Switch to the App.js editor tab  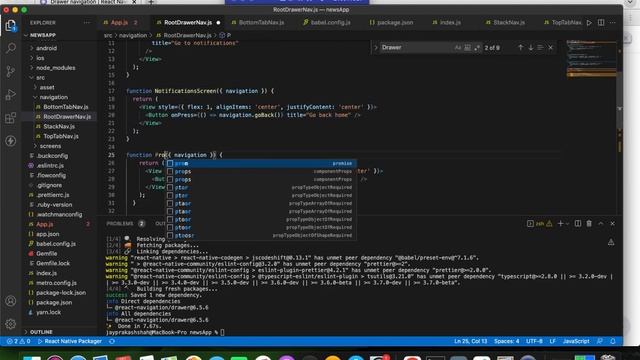click(120, 23)
